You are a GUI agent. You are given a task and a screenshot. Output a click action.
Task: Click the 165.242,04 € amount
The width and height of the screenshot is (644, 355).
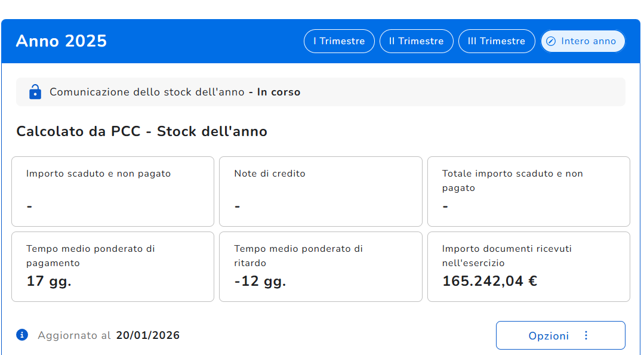tap(489, 281)
